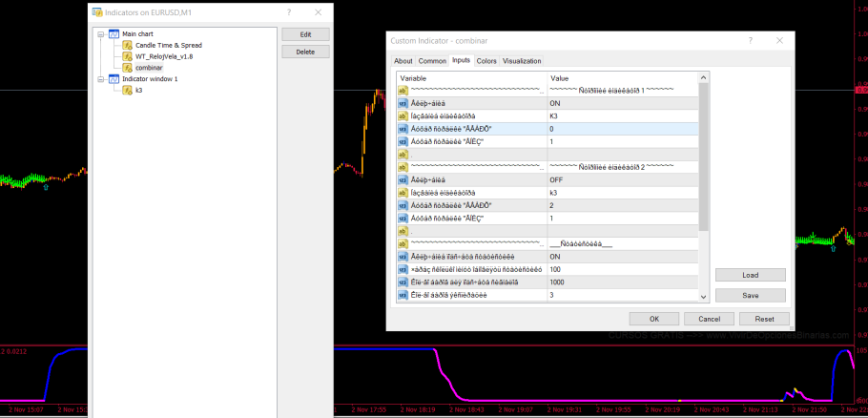The width and height of the screenshot is (868, 418).
Task: Click the WT_RelojVela_v1.8 indicator icon
Action: click(127, 56)
